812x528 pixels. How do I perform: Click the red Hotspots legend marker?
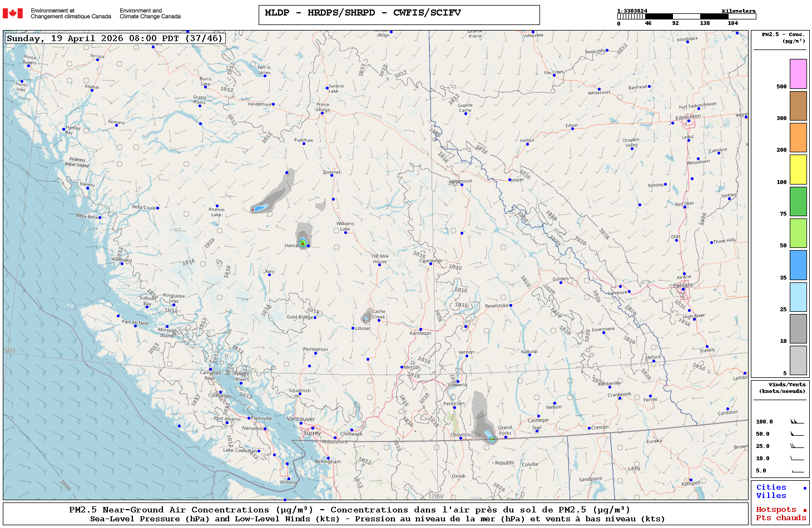pos(805,510)
